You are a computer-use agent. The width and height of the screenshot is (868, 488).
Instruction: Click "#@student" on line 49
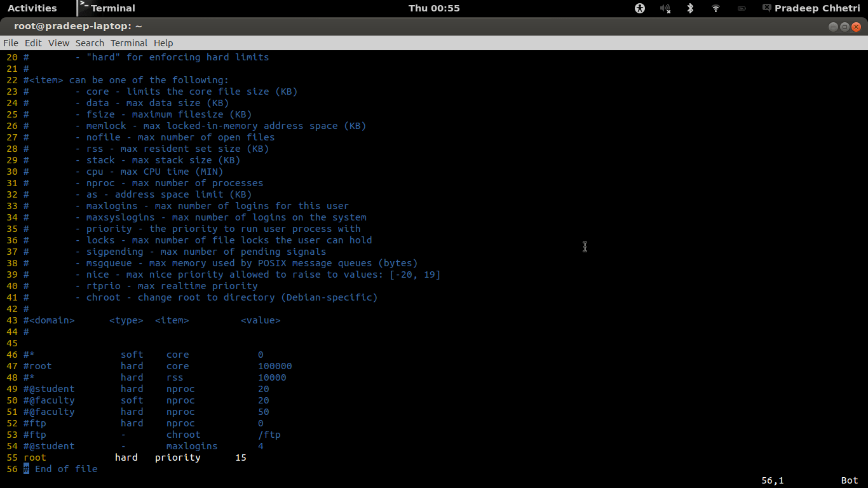49,389
